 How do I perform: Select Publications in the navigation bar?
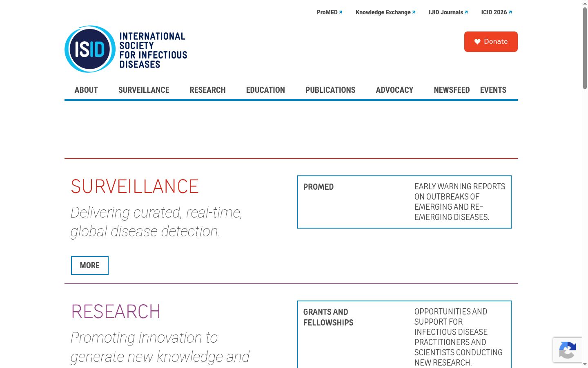pos(330,90)
